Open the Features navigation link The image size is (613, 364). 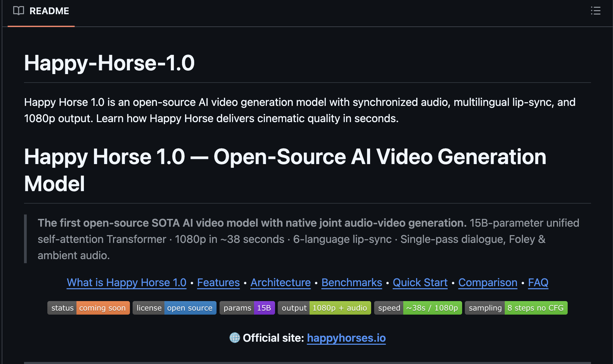(218, 282)
